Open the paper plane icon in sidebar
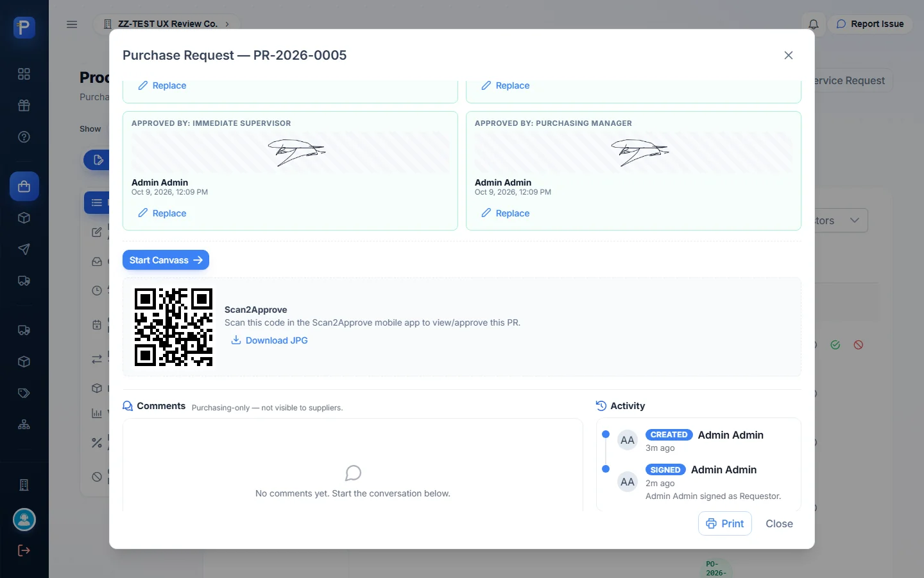Screen dimensions: 924x578 (24, 249)
